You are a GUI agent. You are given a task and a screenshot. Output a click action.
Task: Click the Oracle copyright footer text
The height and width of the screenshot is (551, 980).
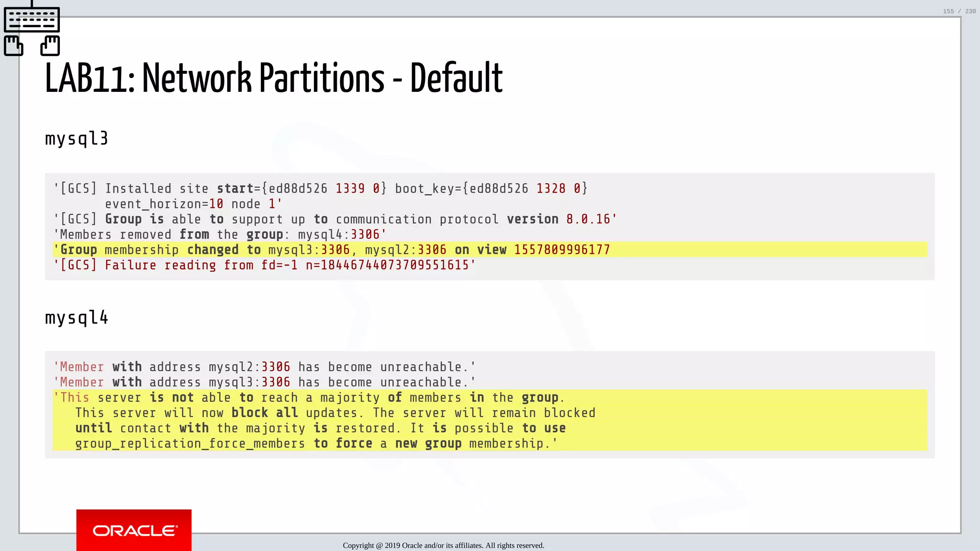pos(444,545)
